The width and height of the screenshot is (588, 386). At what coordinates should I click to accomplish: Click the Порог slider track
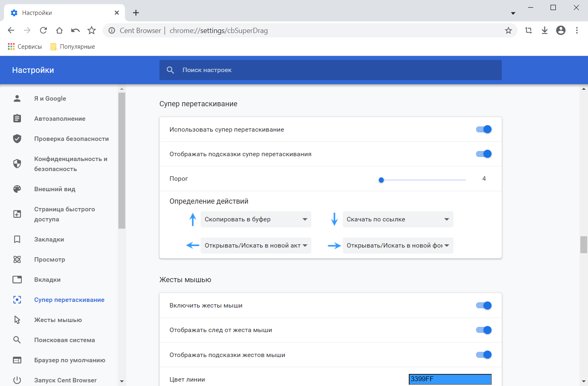pos(423,180)
